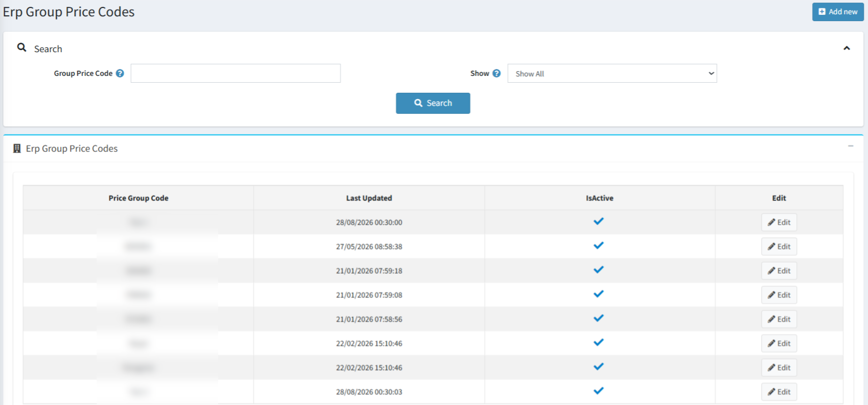
Task: Click the Group Price Code field label
Action: [83, 73]
